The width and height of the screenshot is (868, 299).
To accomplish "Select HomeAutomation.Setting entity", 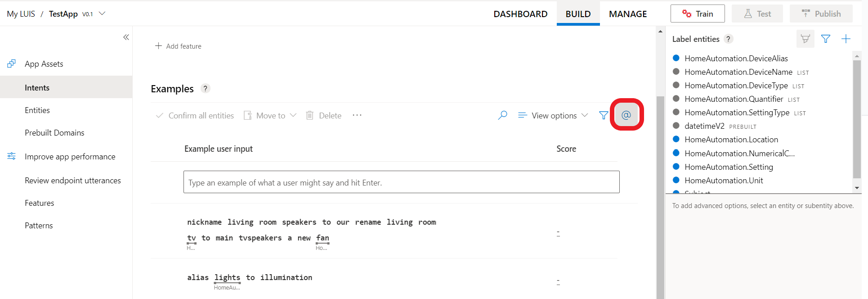I will [x=729, y=167].
